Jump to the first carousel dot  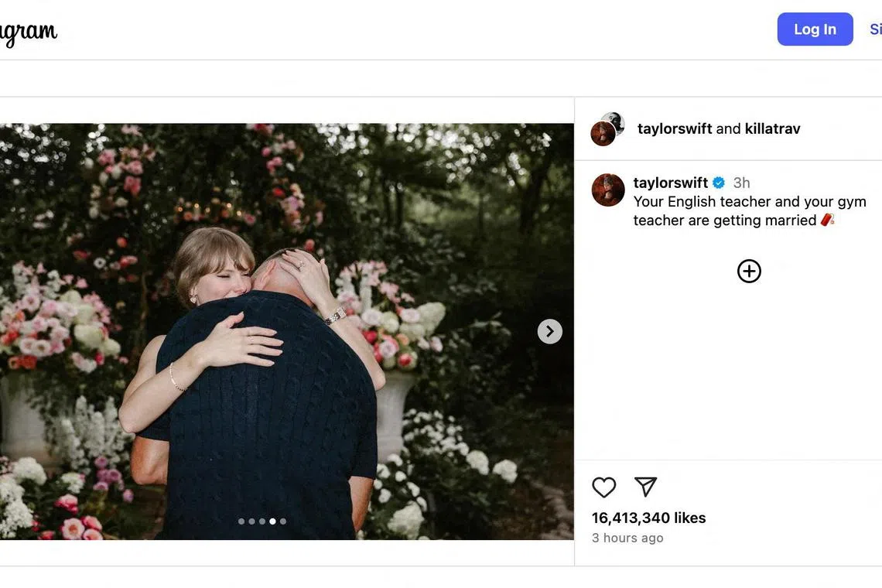241,521
